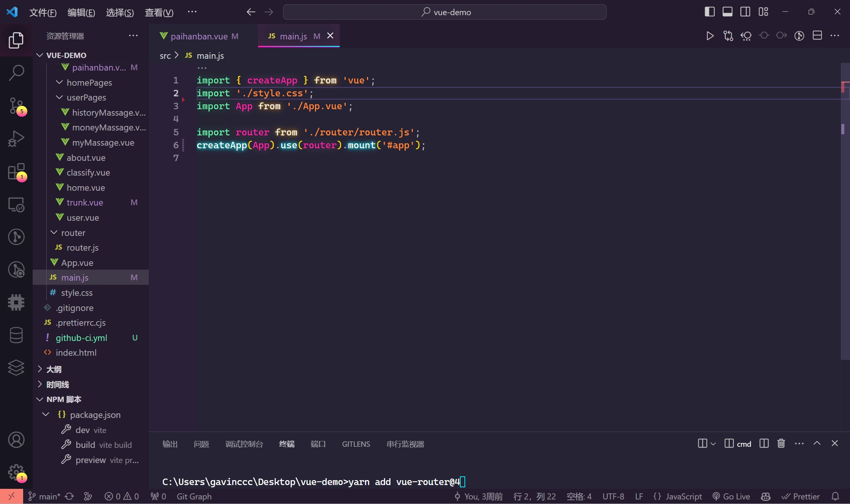This screenshot has width=850, height=504.
Task: Run the current file with play icon
Action: pyautogui.click(x=710, y=36)
